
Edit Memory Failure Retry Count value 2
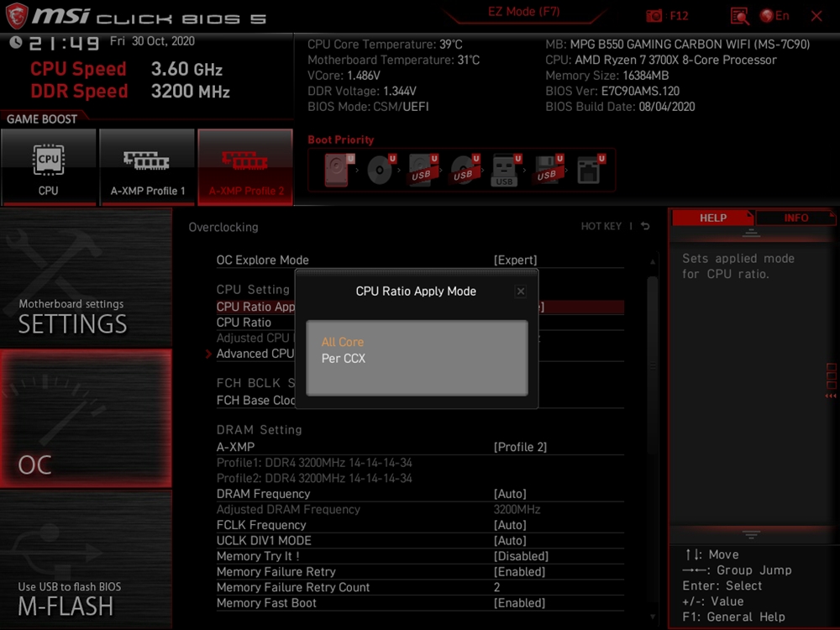pyautogui.click(x=496, y=587)
